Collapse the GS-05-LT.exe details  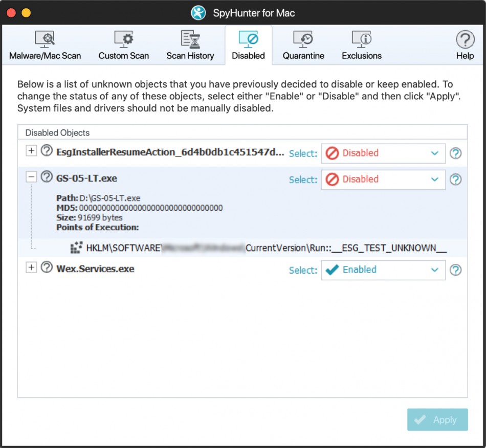click(x=31, y=177)
